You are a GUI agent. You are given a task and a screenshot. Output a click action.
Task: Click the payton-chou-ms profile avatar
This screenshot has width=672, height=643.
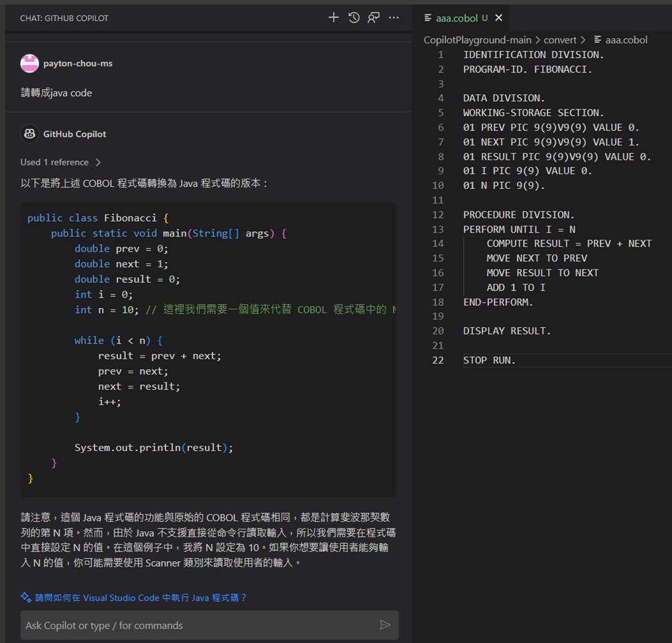coord(30,62)
